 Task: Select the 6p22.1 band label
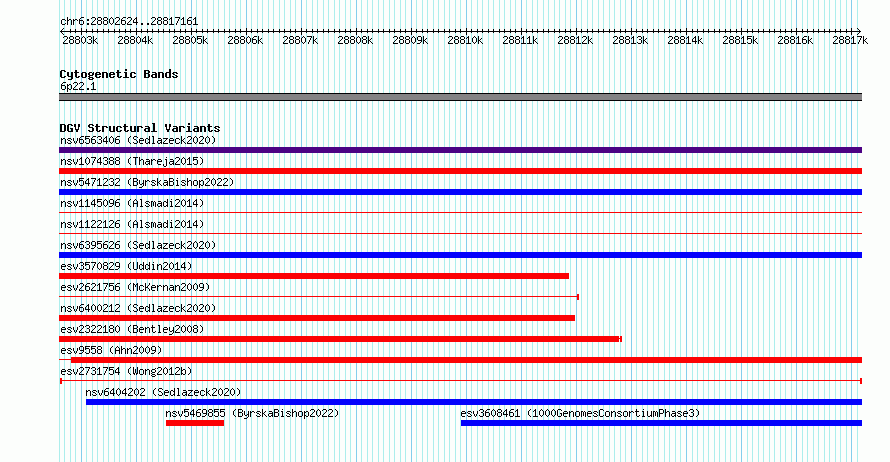78,86
